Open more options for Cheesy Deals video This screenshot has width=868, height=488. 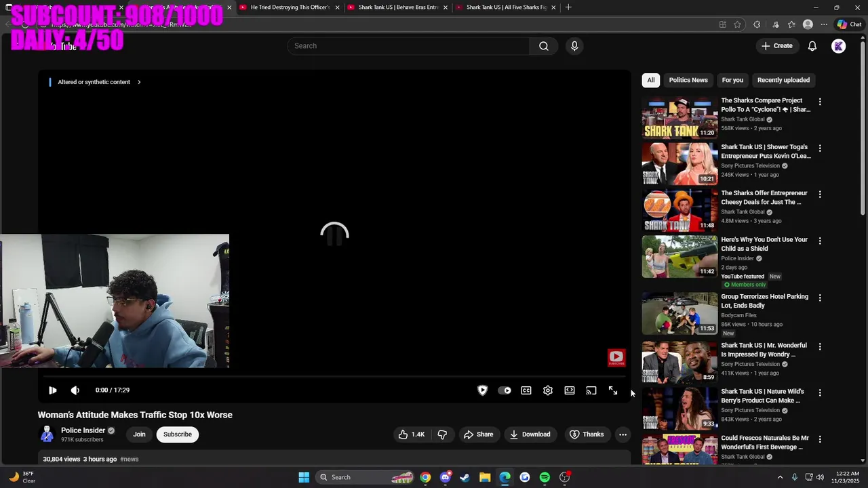[820, 195]
